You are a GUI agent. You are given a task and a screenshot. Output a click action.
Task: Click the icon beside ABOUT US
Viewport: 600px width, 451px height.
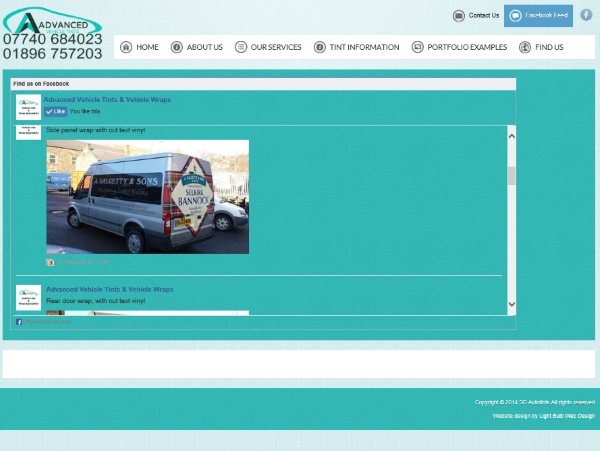pos(177,47)
